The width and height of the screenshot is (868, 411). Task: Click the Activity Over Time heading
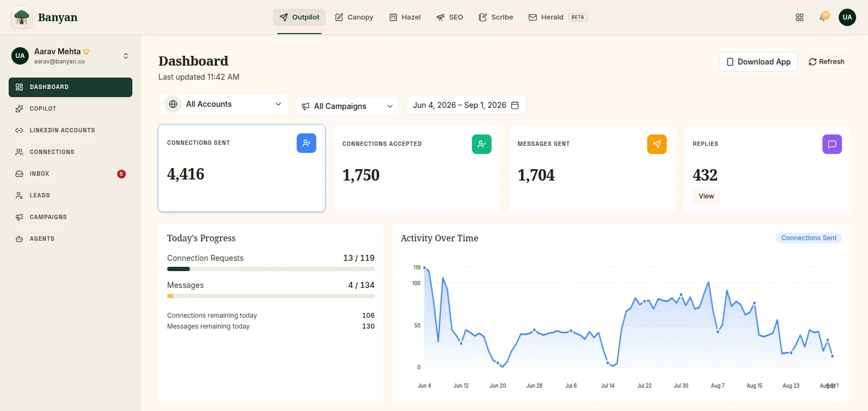439,238
